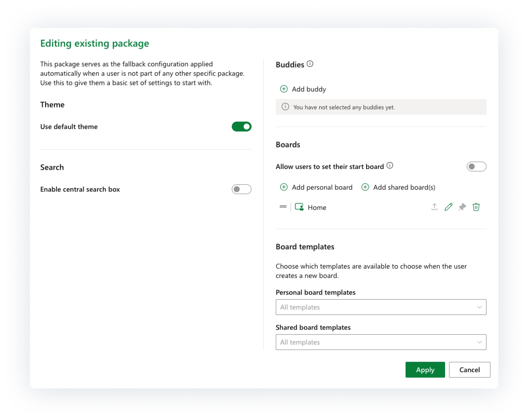Click Apply button
Image resolution: width=528 pixels, height=420 pixels.
coord(425,369)
